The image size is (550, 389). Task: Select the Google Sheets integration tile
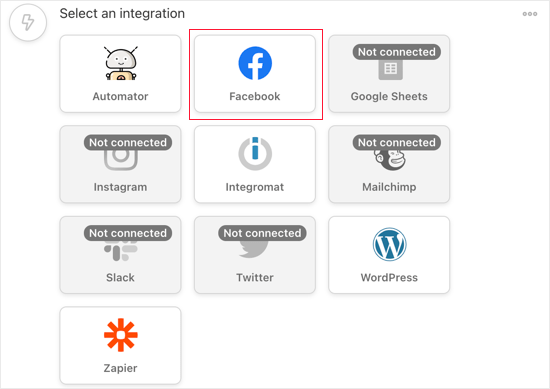tap(389, 74)
